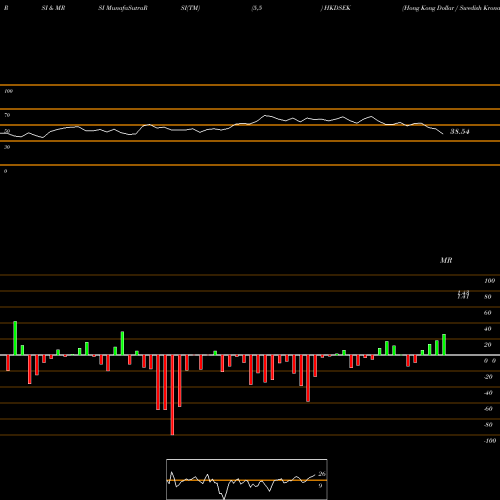Click the Hong Kong Dollar / Swedish Krona title

point(451,8)
